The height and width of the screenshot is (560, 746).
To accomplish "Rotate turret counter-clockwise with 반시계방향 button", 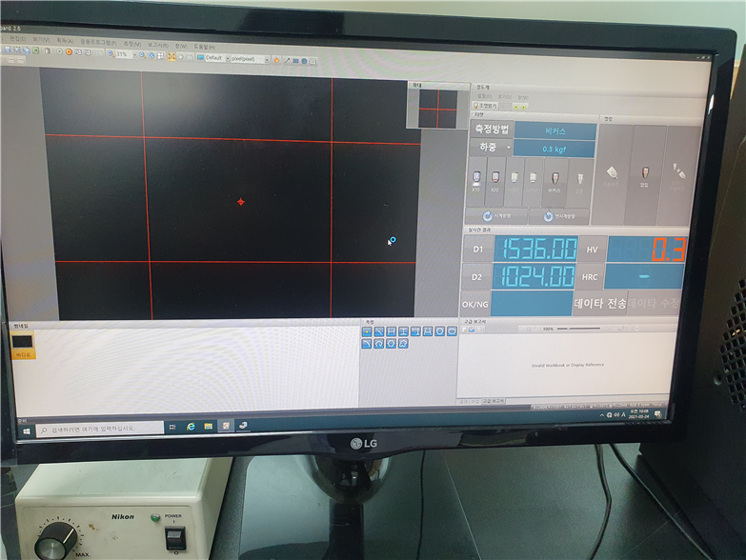I will 559,216.
